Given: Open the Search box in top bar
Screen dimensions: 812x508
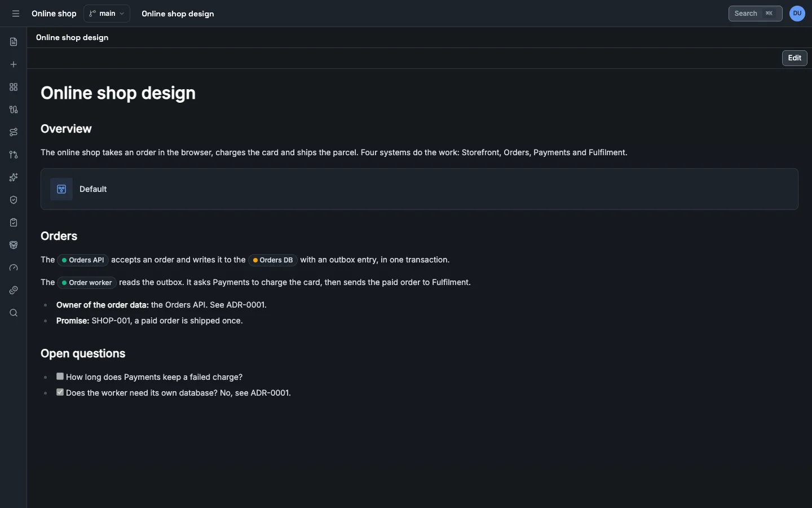Looking at the screenshot, I should (755, 14).
